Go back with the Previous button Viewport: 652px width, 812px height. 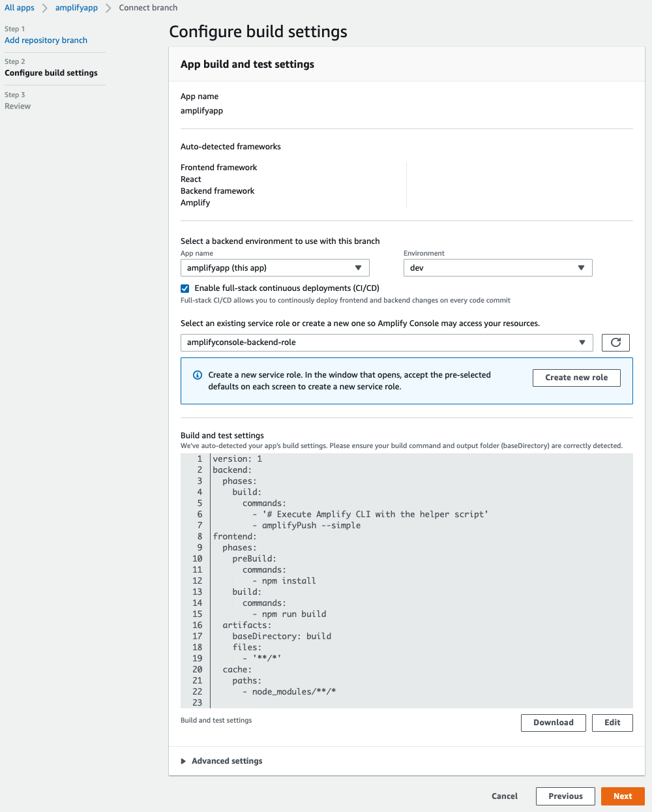click(565, 796)
